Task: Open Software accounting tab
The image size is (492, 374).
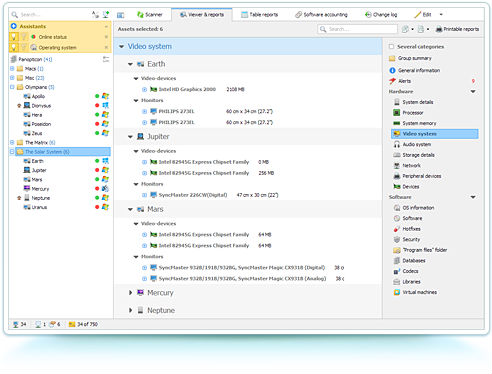Action: coord(321,15)
